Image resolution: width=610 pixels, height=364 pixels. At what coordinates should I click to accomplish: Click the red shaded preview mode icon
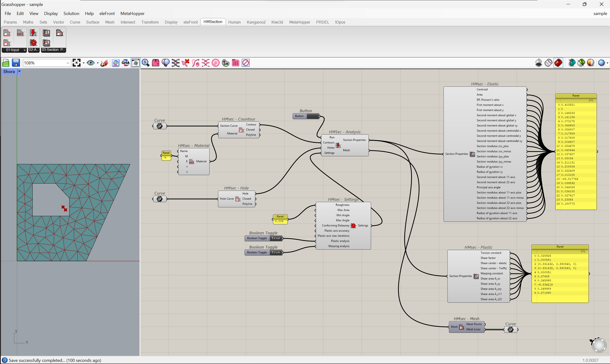tap(558, 63)
